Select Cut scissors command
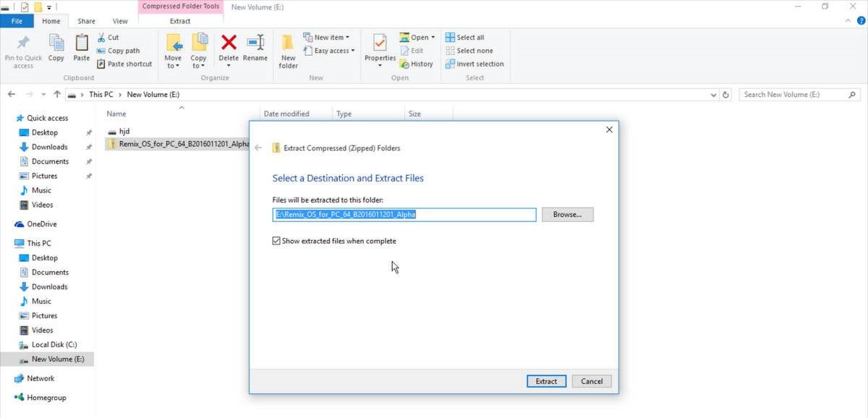Viewport: 868px width, 418px height. 108,38
